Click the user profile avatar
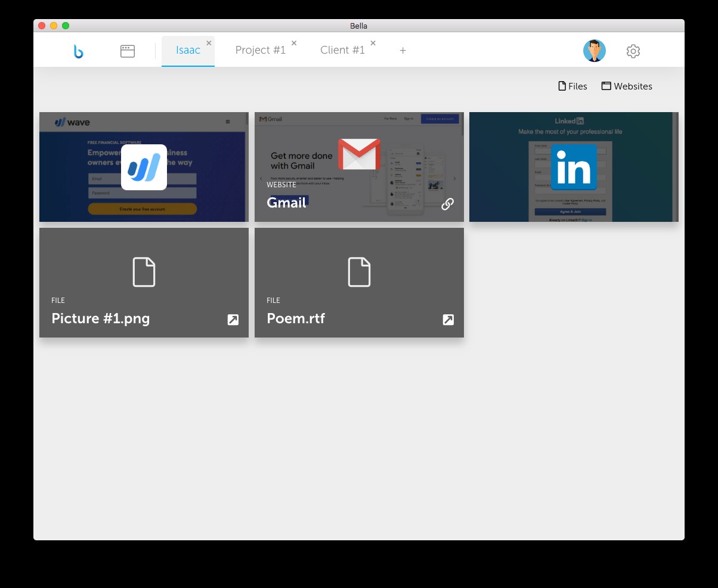This screenshot has height=588, width=718. (x=594, y=51)
